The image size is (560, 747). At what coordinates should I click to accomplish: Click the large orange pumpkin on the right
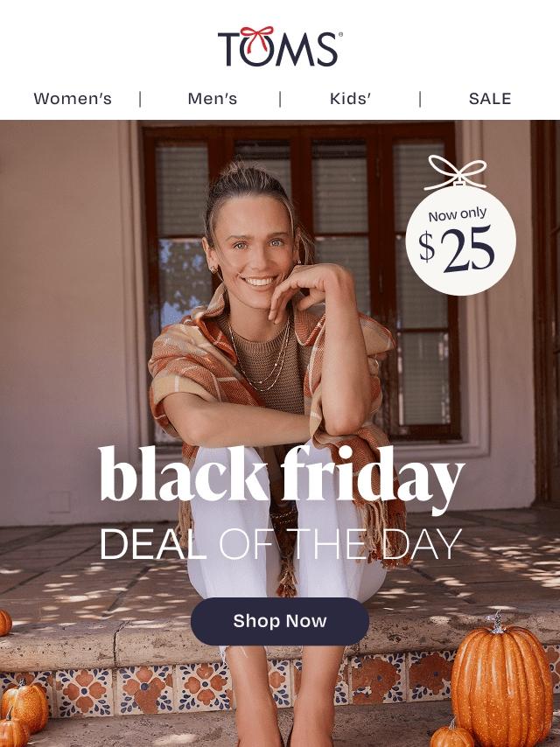tap(501, 682)
